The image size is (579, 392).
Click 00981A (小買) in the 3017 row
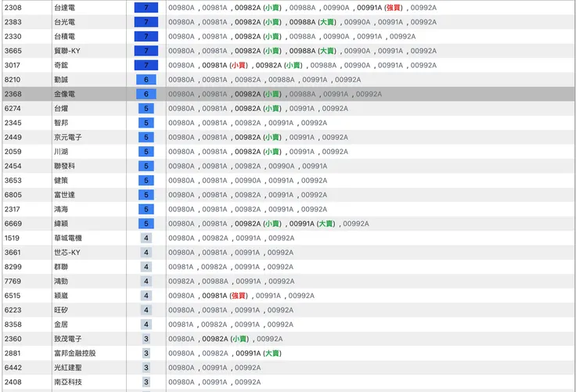point(225,66)
